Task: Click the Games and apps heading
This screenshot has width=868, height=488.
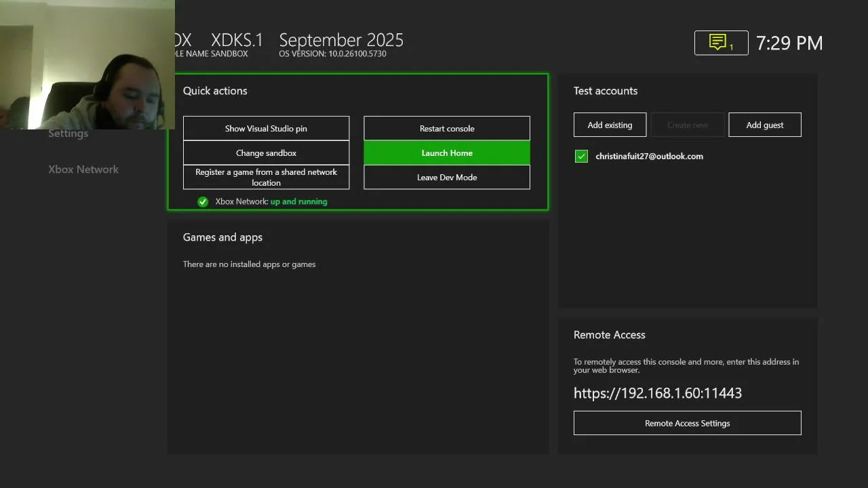Action: point(222,237)
